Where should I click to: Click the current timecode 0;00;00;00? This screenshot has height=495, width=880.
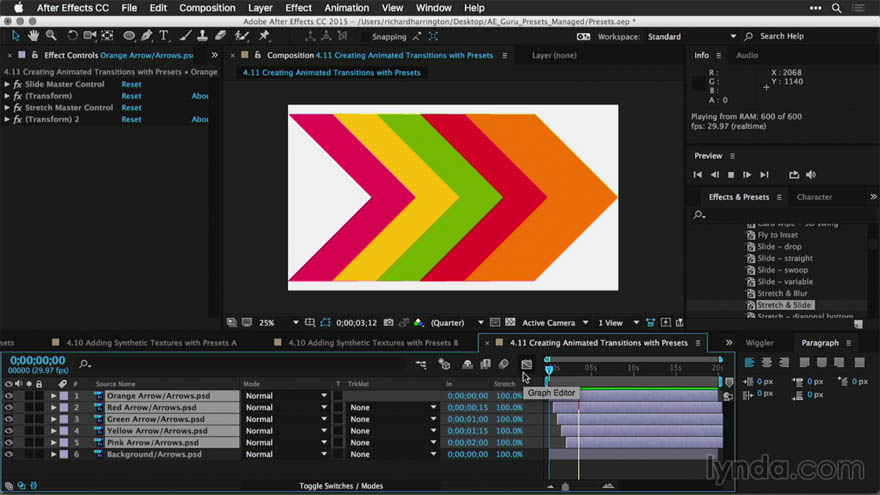tap(38, 360)
